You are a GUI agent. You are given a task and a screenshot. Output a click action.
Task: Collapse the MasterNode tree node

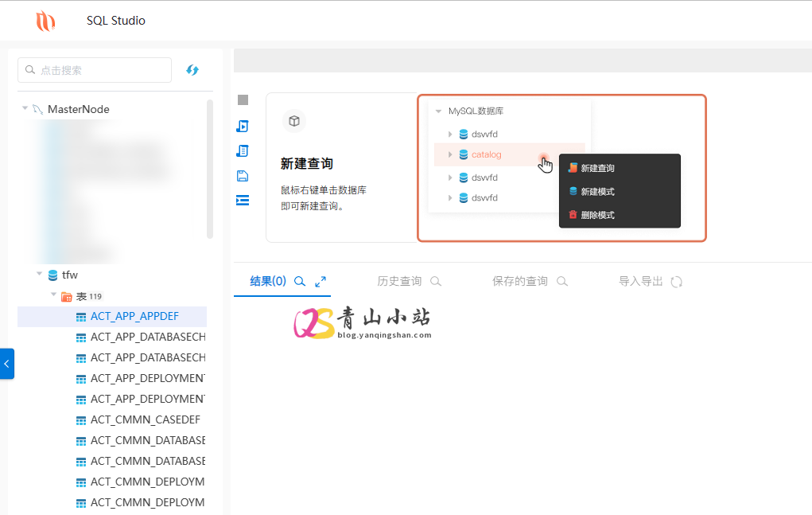click(25, 108)
